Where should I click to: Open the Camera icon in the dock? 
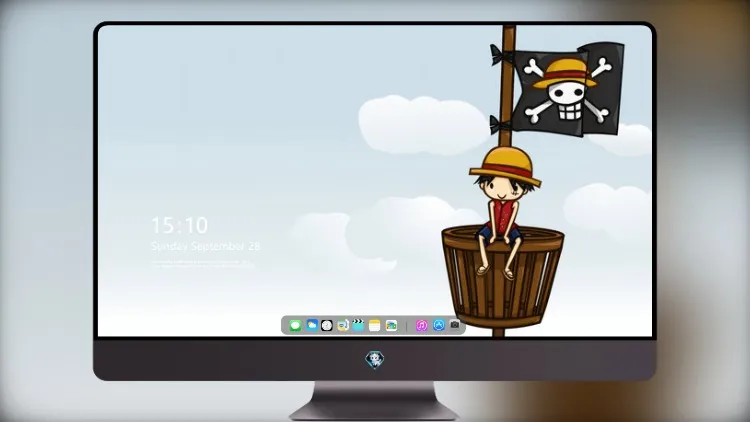point(454,324)
